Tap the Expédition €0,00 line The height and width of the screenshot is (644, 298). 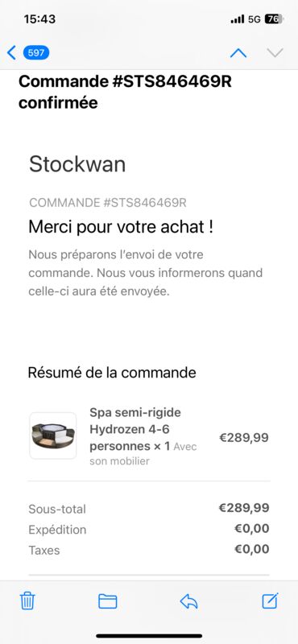(149, 529)
